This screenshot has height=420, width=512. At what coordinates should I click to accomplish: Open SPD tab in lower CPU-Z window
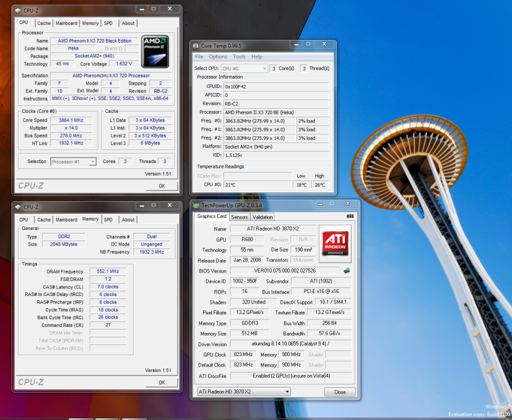tap(108, 220)
